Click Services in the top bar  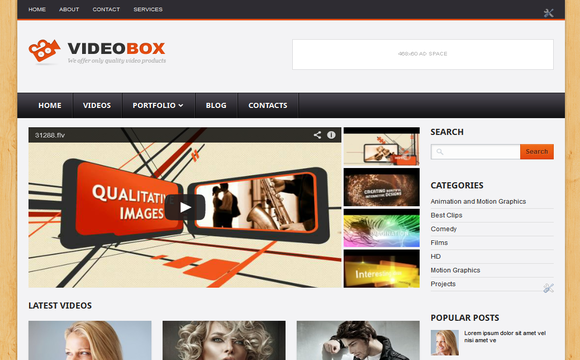click(148, 9)
